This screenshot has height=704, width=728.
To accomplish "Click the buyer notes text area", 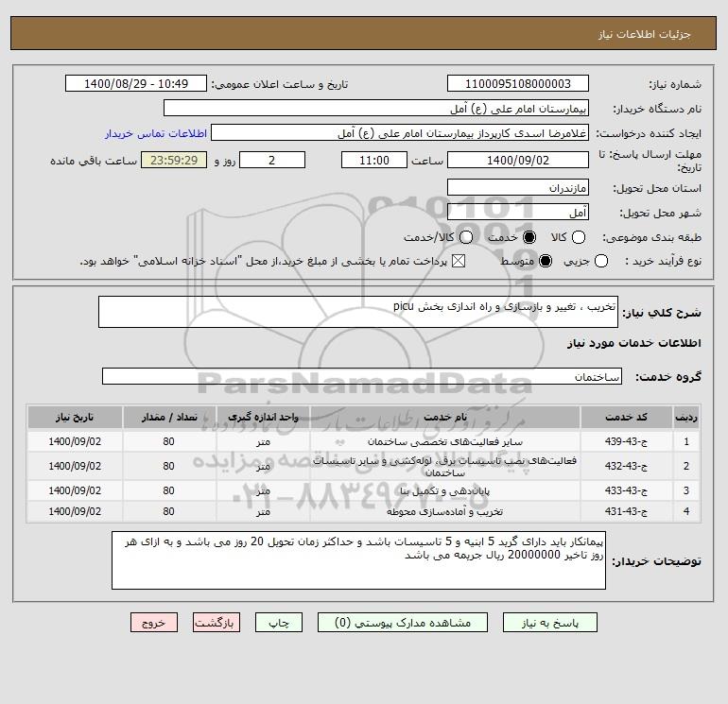I will (358, 560).
